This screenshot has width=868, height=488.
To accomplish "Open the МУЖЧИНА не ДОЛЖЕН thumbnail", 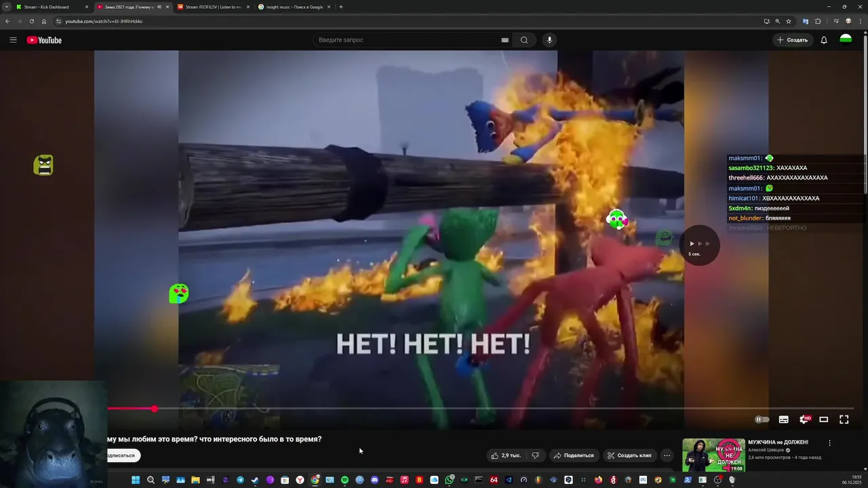I will click(713, 455).
